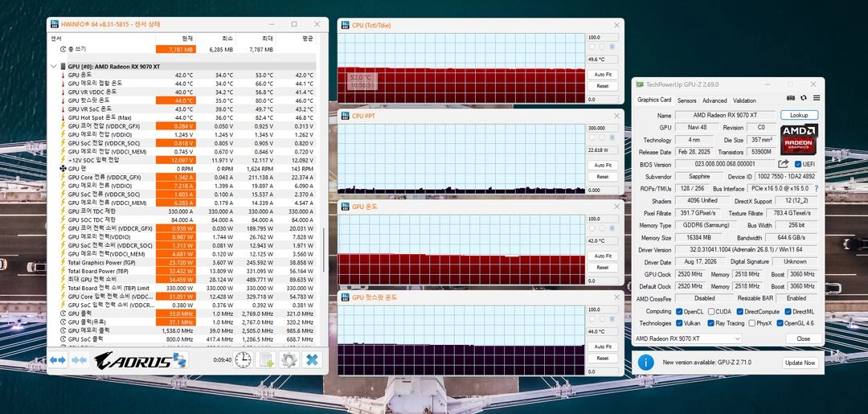Screen dimensions: 868x414
Task: Select Total Graphics Power (TGP) row
Action: pos(187,263)
